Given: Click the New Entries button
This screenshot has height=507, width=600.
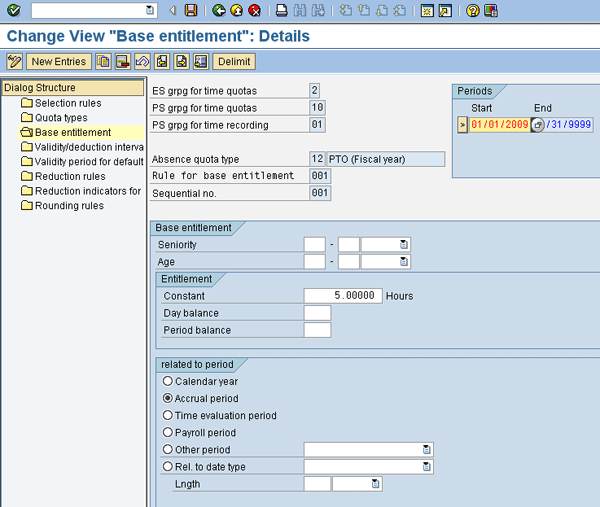Looking at the screenshot, I should pyautogui.click(x=59, y=62).
